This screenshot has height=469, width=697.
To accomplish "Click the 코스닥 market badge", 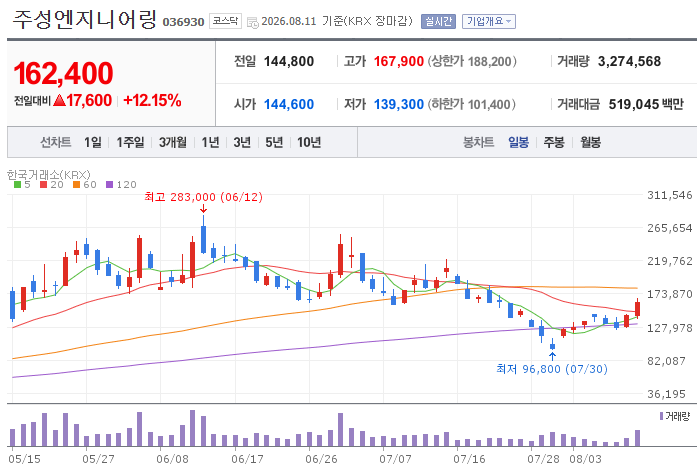I will 225,21.
